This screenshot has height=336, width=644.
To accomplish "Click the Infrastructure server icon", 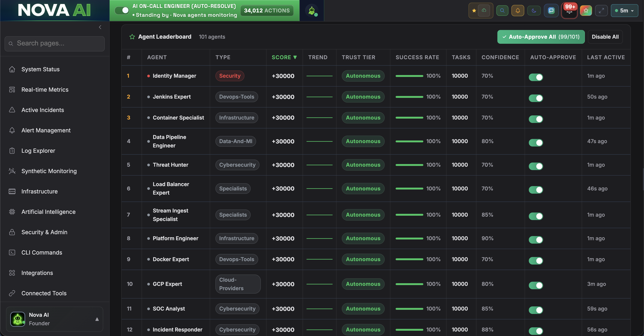I will (x=12, y=191).
